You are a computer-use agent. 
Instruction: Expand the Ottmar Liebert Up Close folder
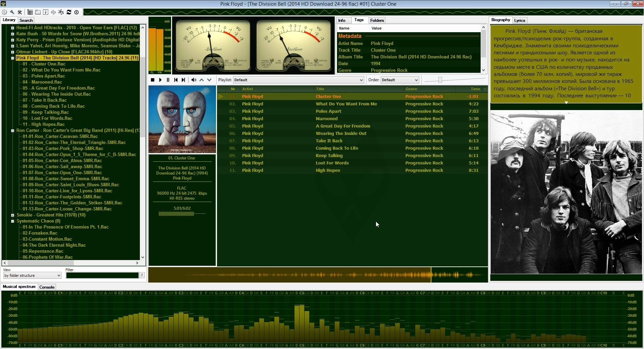12,52
